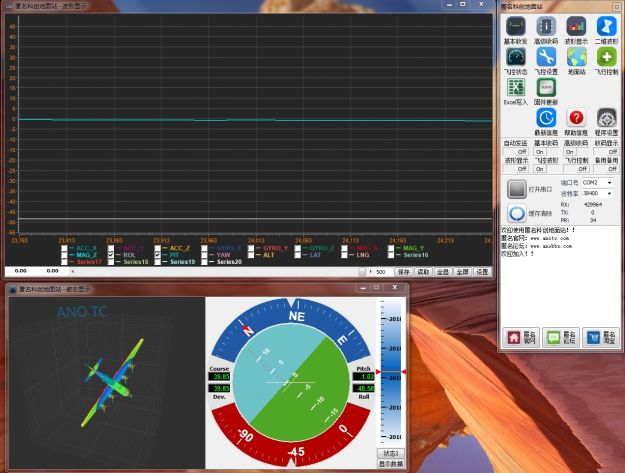Click the red home 匿名官网 button

tap(521, 338)
